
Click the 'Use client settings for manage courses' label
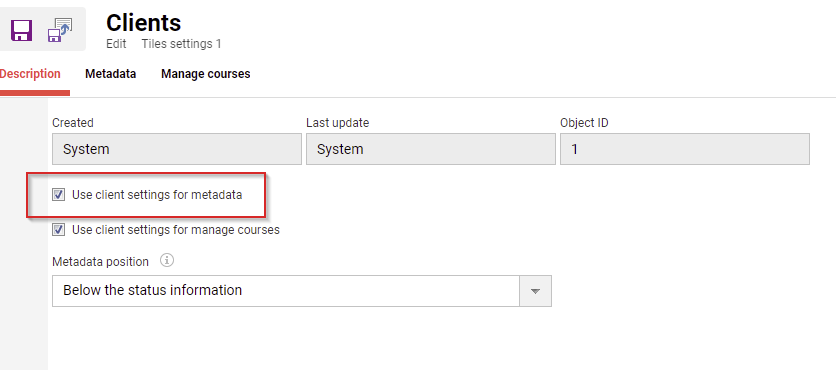coord(176,230)
